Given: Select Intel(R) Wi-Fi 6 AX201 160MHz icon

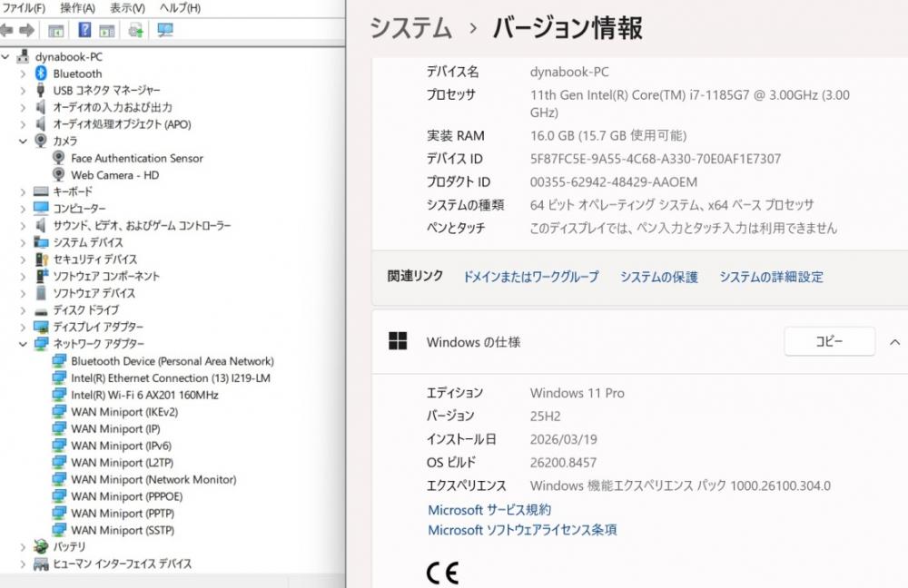Looking at the screenshot, I should pos(58,395).
